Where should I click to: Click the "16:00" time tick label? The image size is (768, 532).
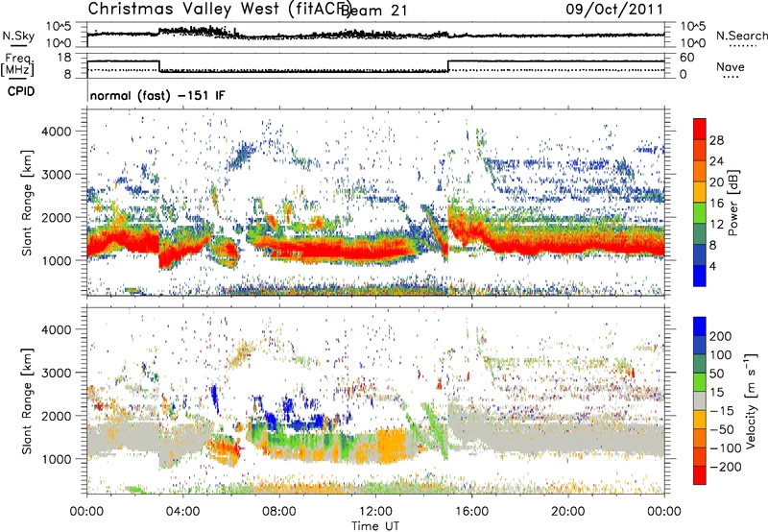471,512
